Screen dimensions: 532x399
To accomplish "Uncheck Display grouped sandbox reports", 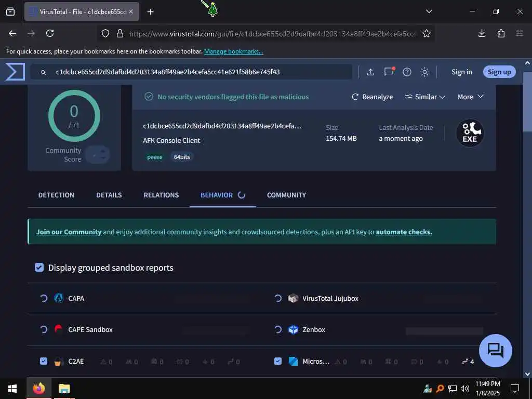I will pyautogui.click(x=39, y=268).
